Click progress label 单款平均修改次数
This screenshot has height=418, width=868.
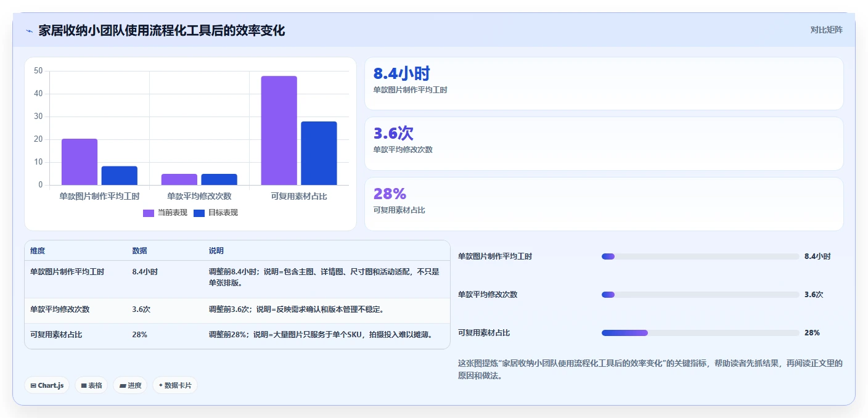(x=488, y=295)
